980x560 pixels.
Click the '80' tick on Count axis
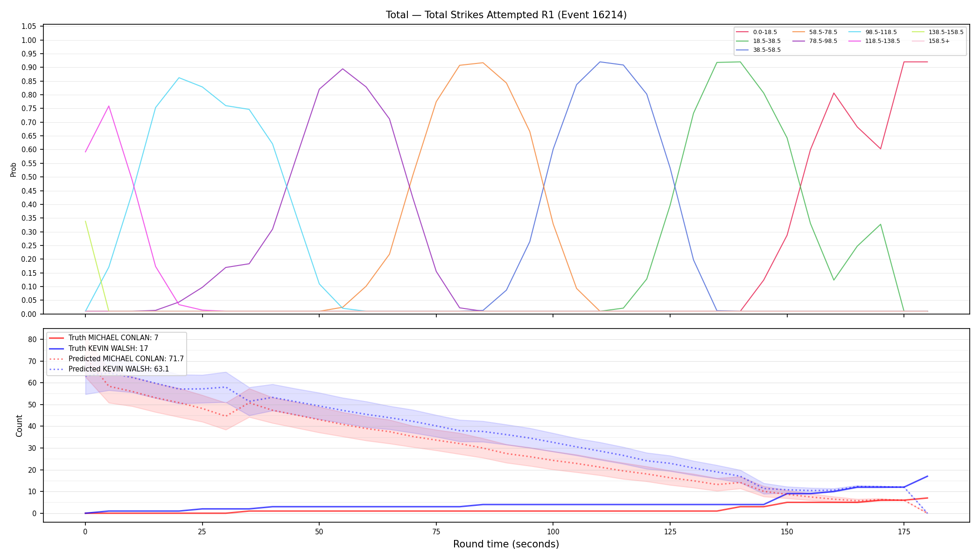tap(32, 340)
